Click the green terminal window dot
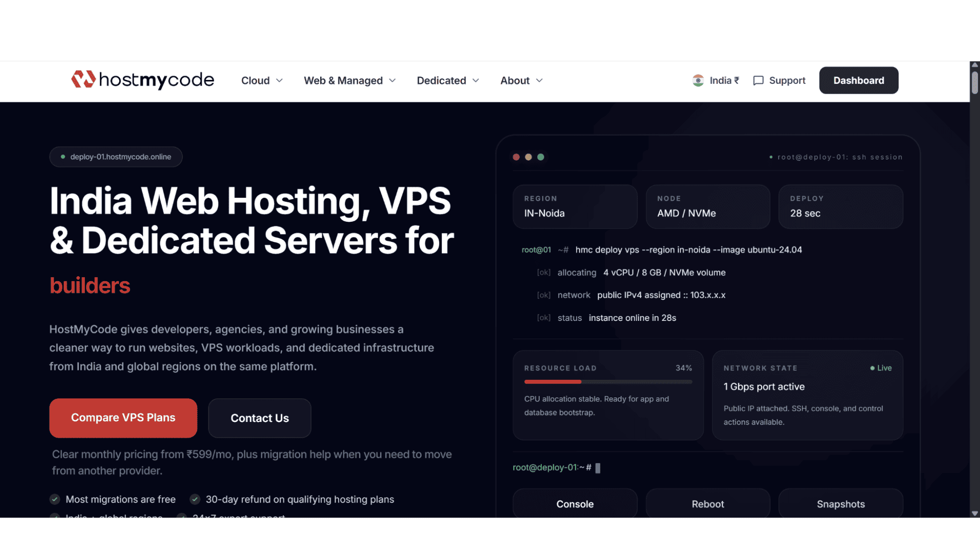This screenshot has height=552, width=980. (x=541, y=157)
